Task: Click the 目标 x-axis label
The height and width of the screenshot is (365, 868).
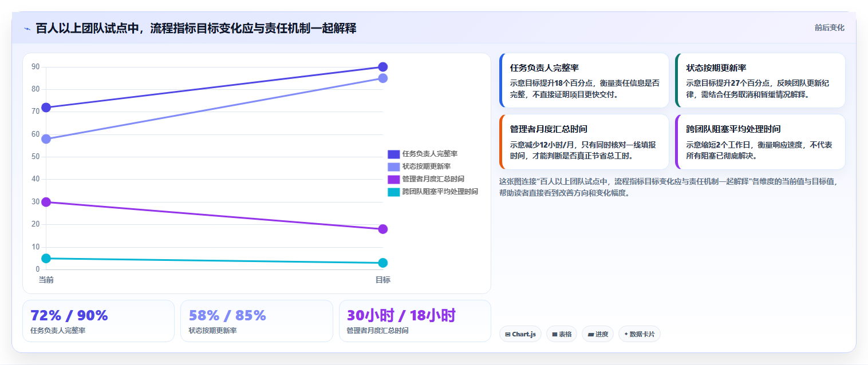Action: coord(383,280)
